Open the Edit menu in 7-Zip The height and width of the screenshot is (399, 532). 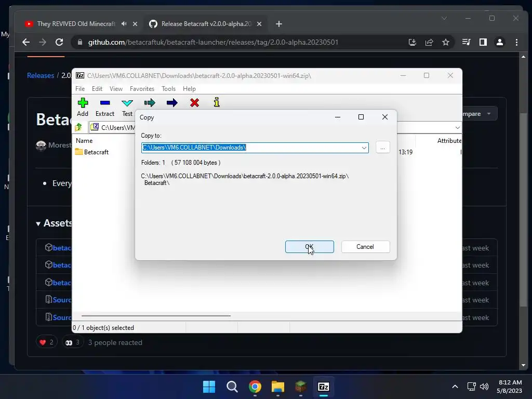coord(97,88)
